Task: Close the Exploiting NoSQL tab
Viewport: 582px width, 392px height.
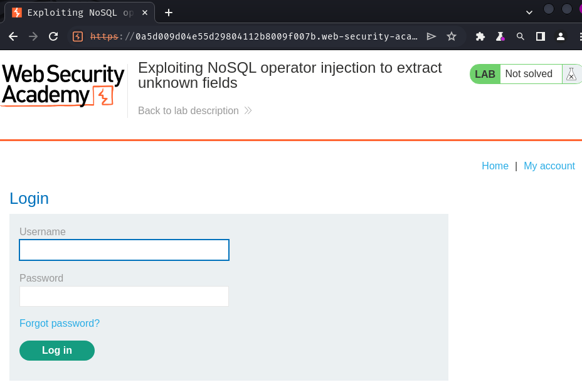Action: click(x=145, y=13)
